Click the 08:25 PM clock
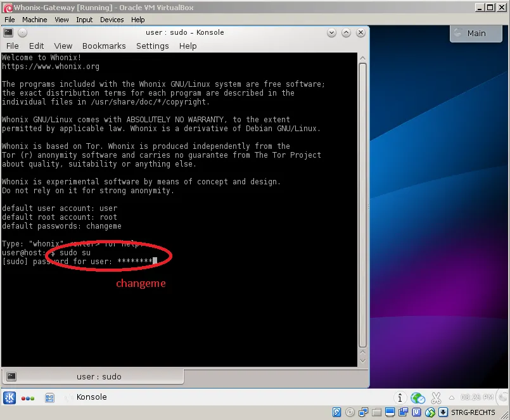This screenshot has height=420, width=510. pyautogui.click(x=477, y=397)
